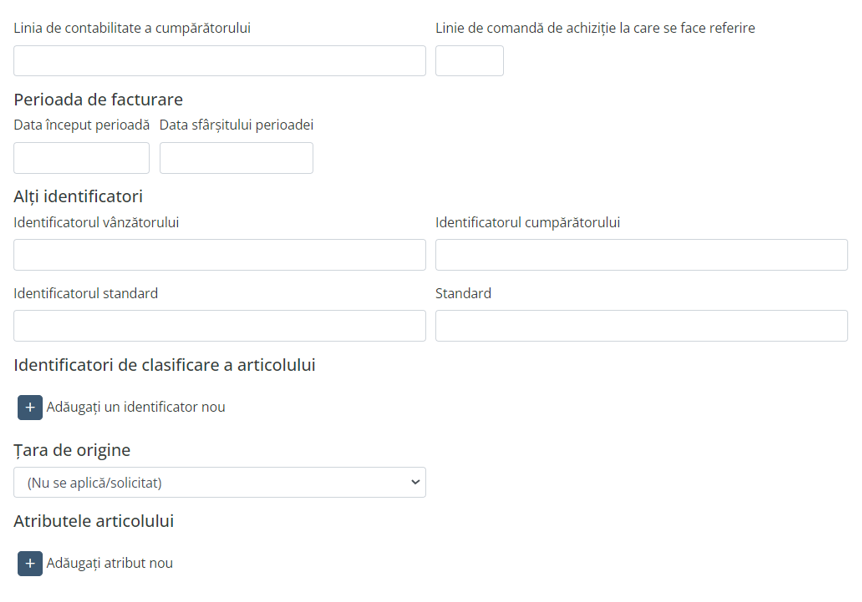
Task: Click the Linie de comandă de achiziție label
Action: click(x=595, y=28)
